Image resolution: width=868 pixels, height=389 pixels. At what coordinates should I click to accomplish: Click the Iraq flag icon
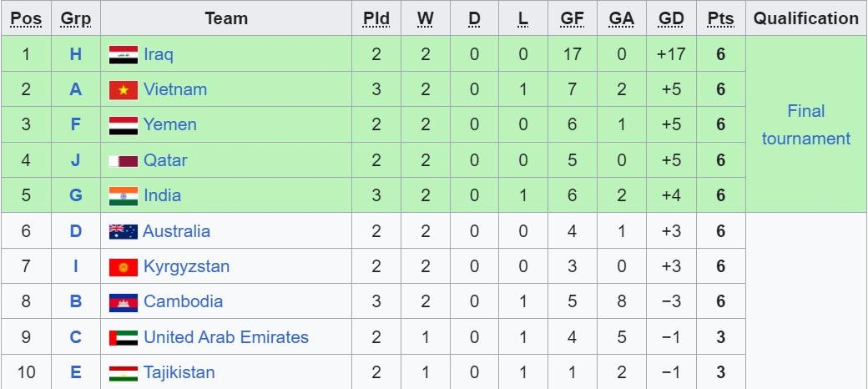123,55
